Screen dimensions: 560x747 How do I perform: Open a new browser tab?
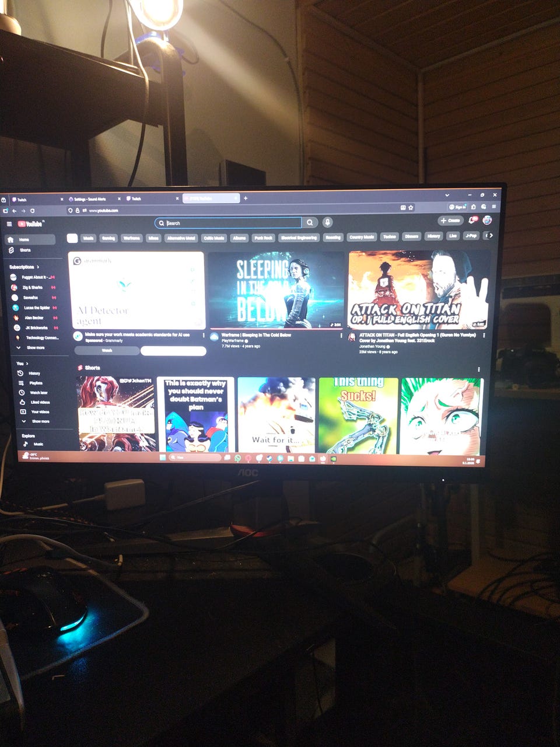[246, 198]
